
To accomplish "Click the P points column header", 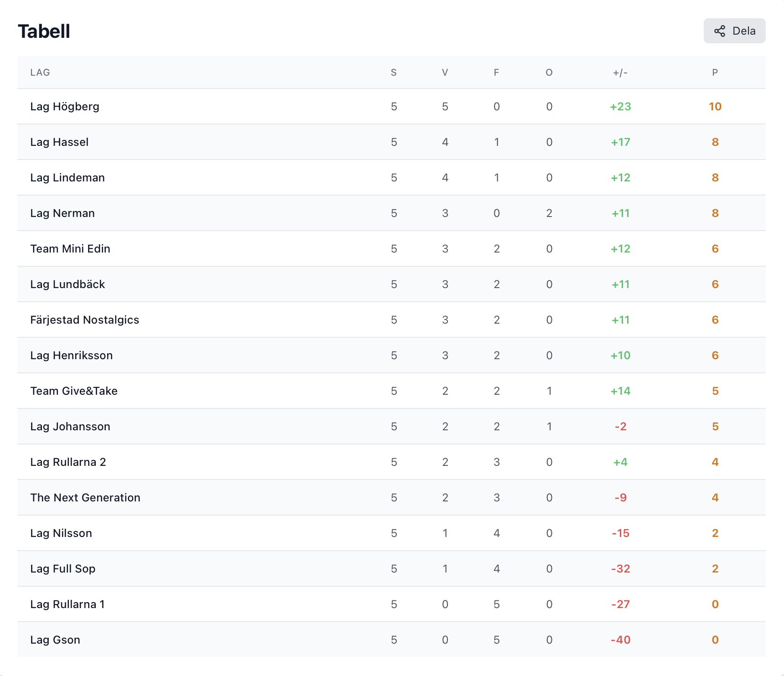I will 715,72.
